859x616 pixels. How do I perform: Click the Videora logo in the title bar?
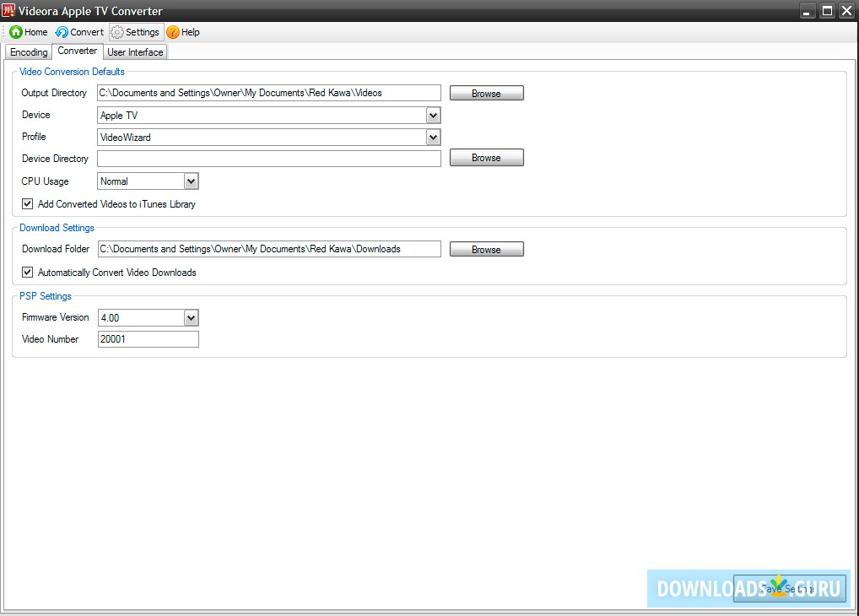[9, 10]
